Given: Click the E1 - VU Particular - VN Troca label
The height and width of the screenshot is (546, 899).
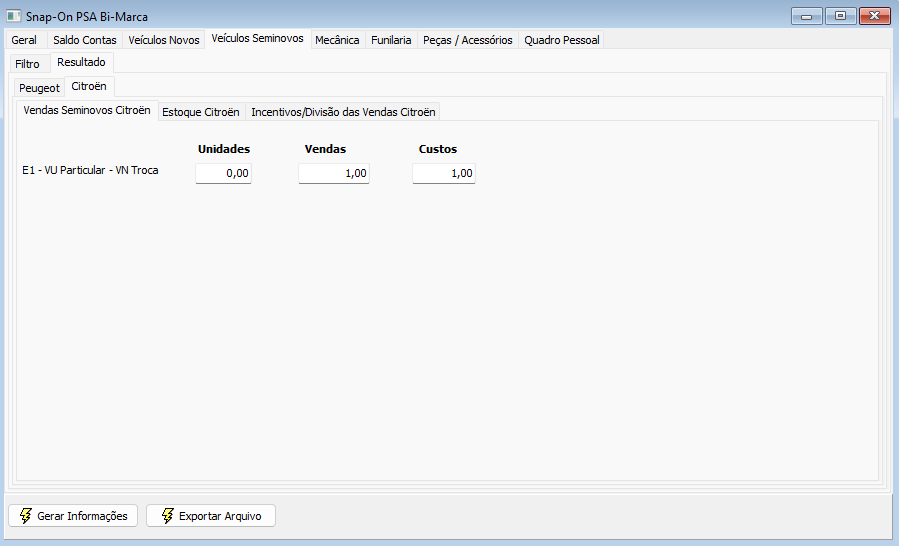Looking at the screenshot, I should [x=90, y=170].
